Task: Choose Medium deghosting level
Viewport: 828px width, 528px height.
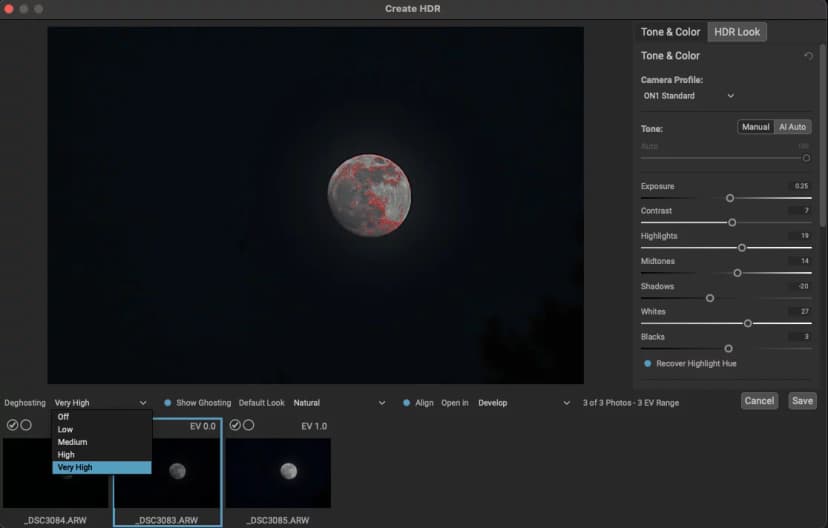Action: pos(102,442)
